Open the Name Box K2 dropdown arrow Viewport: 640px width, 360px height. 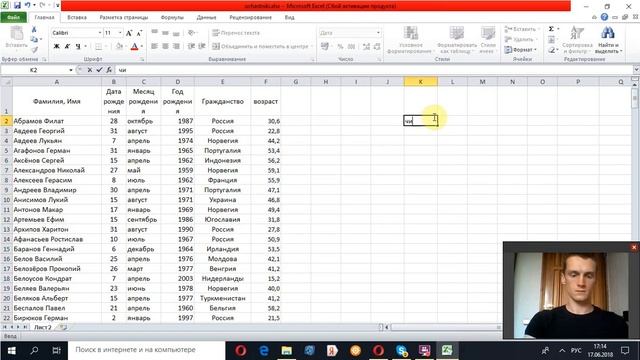71,70
